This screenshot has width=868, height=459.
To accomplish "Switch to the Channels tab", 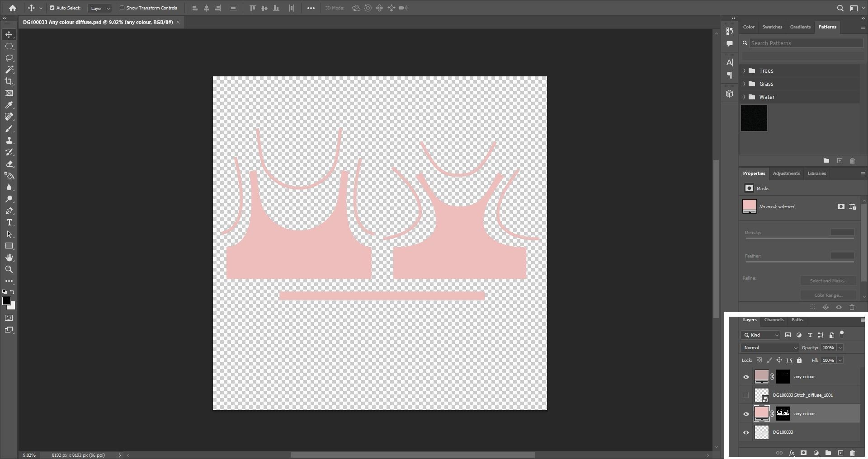I will click(x=774, y=320).
